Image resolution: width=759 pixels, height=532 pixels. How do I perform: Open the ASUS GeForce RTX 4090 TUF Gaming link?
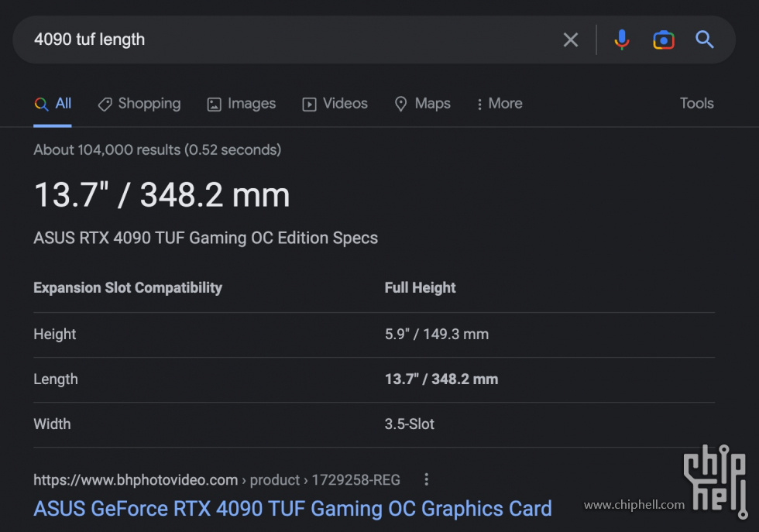pos(293,509)
